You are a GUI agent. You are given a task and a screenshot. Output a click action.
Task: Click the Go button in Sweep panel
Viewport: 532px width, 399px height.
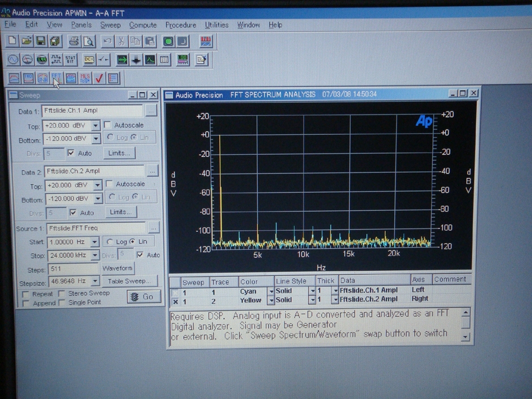coord(144,297)
